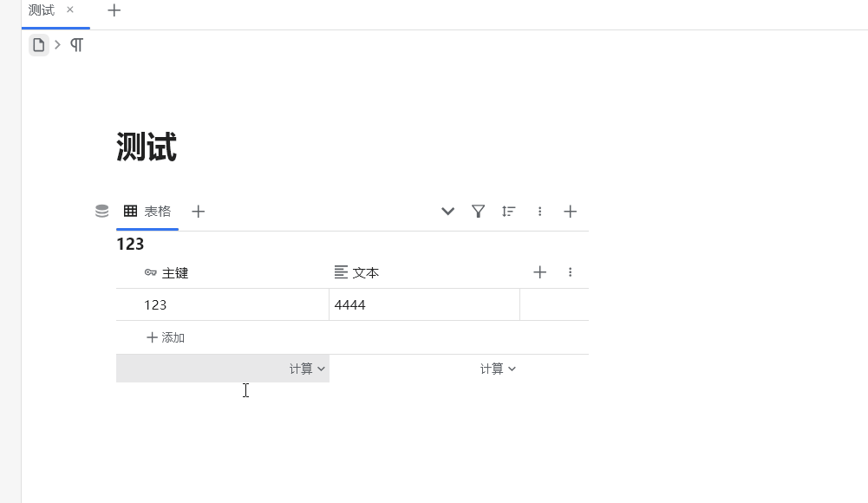This screenshot has height=503, width=868.
Task: Click the key icon on the 主键 column
Action: point(151,271)
